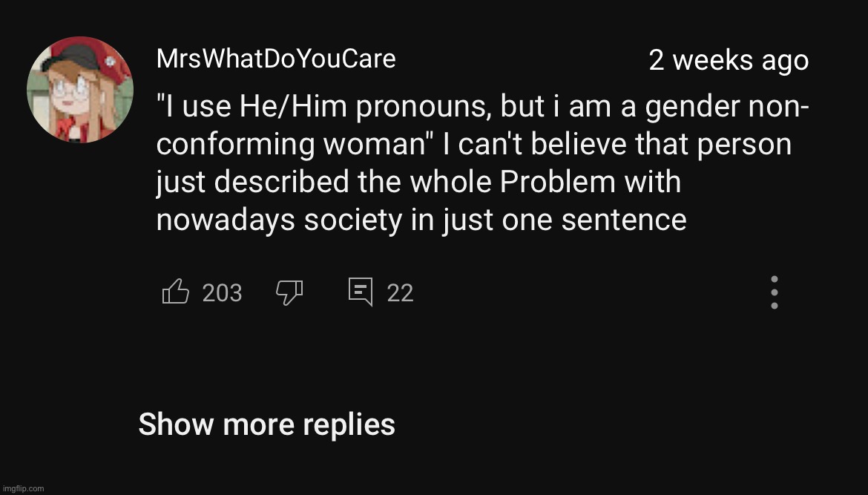Tap the 203 like count
Screen dimensions: 868x495
tap(222, 293)
